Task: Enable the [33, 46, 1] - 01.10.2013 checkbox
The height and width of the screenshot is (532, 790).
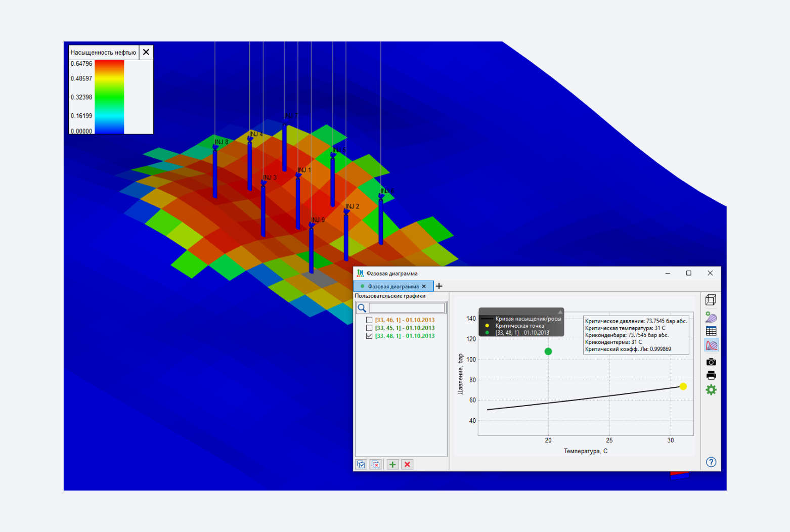Action: tap(369, 320)
